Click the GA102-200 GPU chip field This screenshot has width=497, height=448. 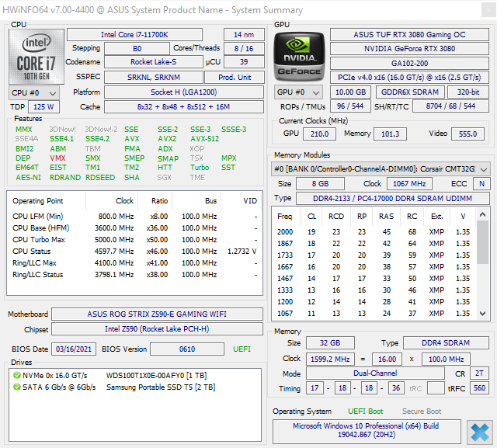click(x=409, y=64)
